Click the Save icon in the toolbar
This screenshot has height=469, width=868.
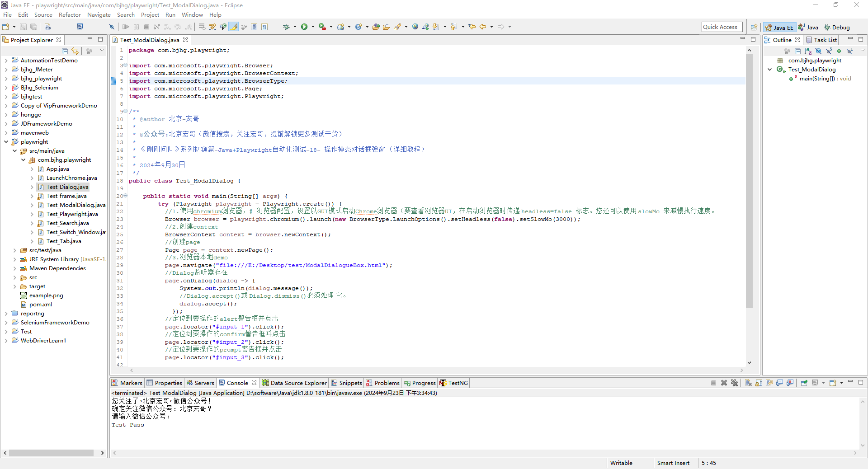pyautogui.click(x=23, y=27)
